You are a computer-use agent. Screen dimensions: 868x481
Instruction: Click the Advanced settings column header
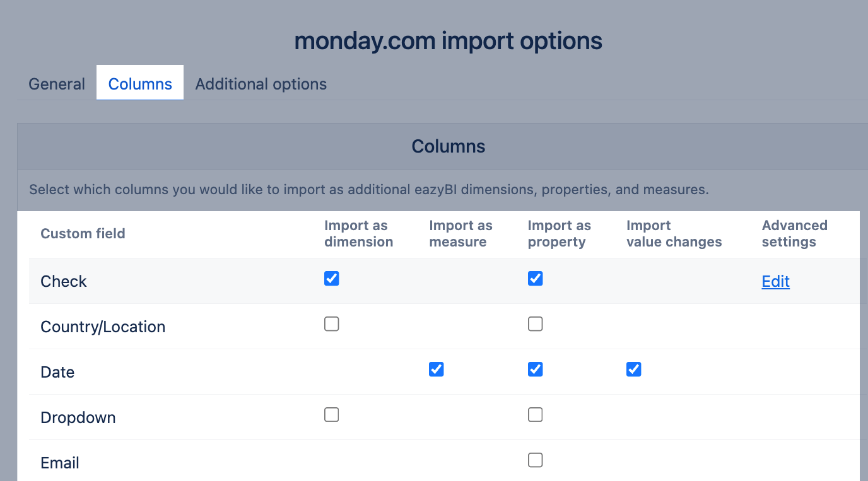point(794,234)
